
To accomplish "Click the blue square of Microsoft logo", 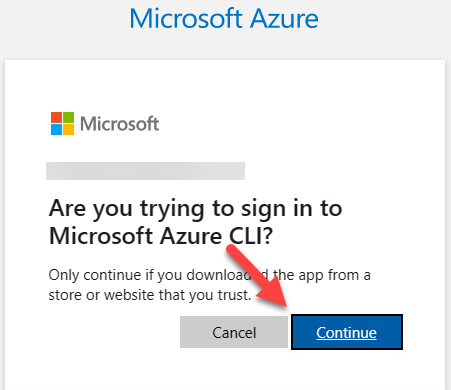I will 56,129.
